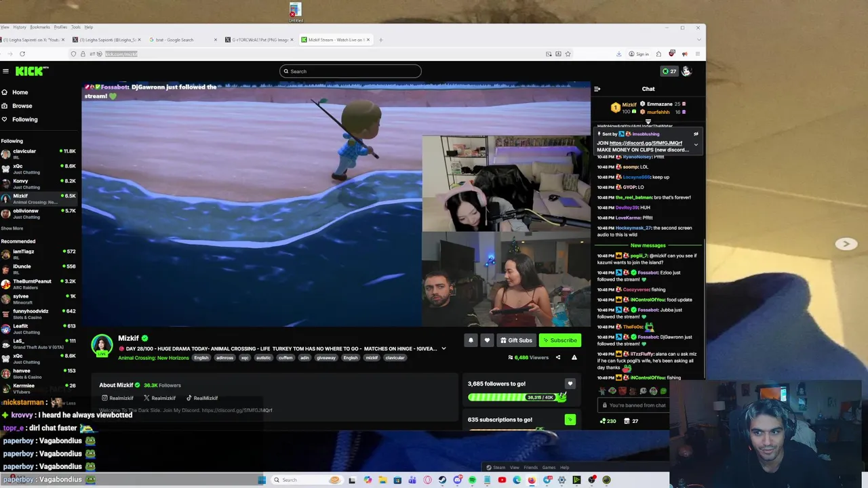Click the heart follow button beside Gift Subs
Screen dimensions: 868x488
tap(487, 340)
